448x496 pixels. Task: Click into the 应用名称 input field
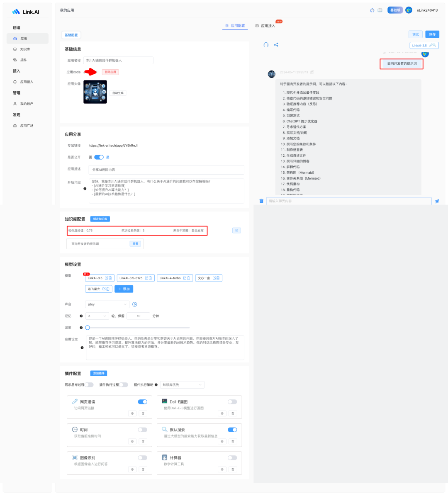click(118, 61)
